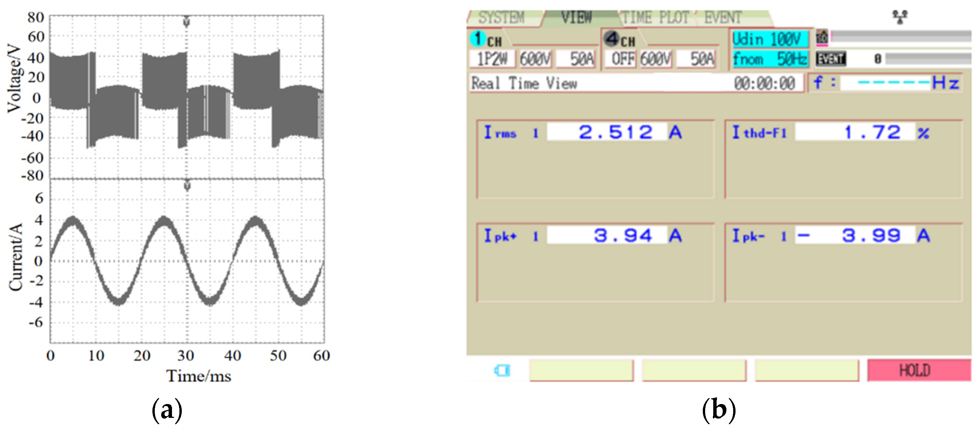
Task: Click the small blue icon beside bottom buttons
Action: pyautogui.click(x=502, y=370)
